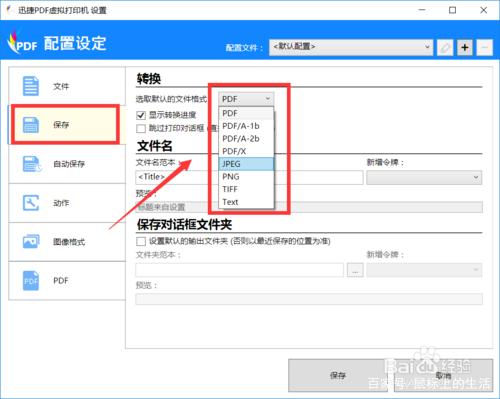Open the 配置文件 profile dropdown

pyautogui.click(x=351, y=47)
